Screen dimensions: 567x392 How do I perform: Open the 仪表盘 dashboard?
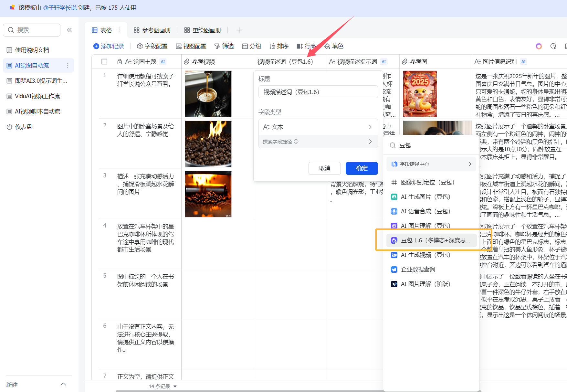point(24,127)
